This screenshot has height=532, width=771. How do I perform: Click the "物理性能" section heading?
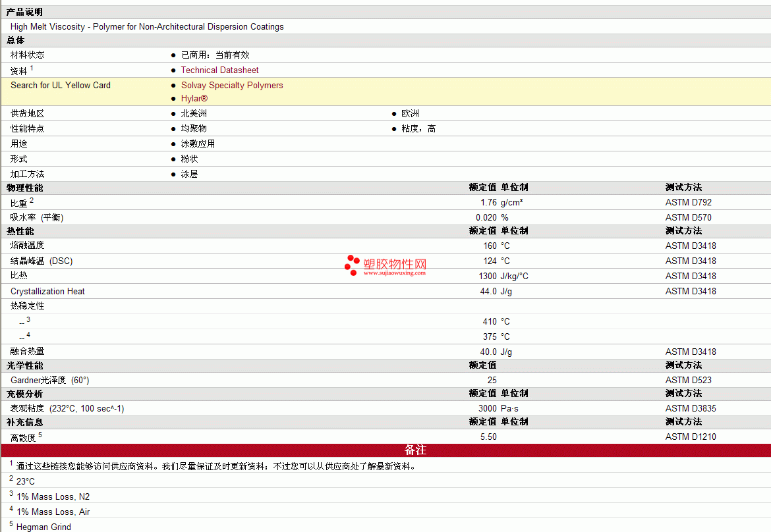[x=24, y=188]
